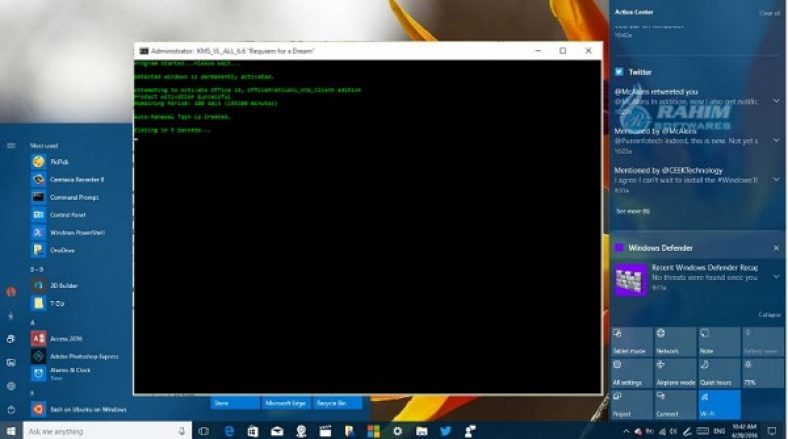Click the Note quick action tile
The height and width of the screenshot is (439, 788).
[x=719, y=341]
